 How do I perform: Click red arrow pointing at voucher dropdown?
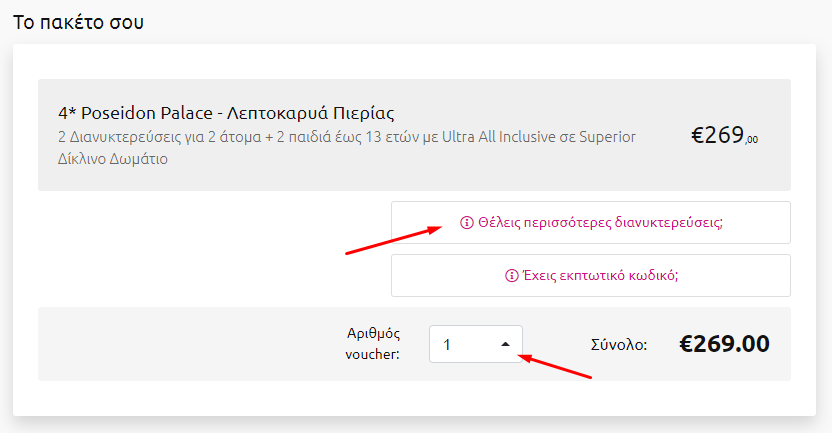click(554, 366)
